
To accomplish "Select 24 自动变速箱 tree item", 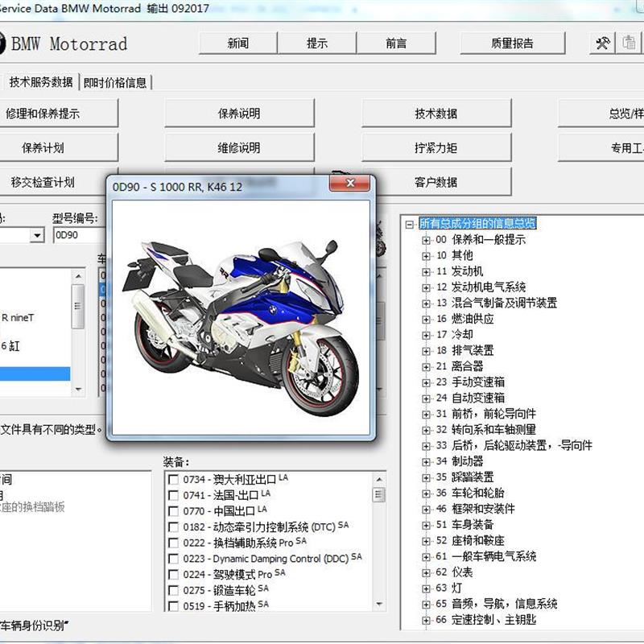I will pyautogui.click(x=470, y=398).
